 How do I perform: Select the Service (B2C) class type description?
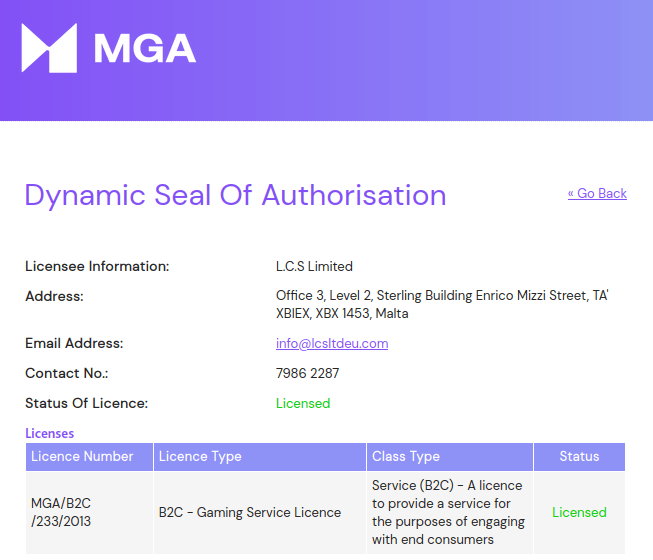449,513
